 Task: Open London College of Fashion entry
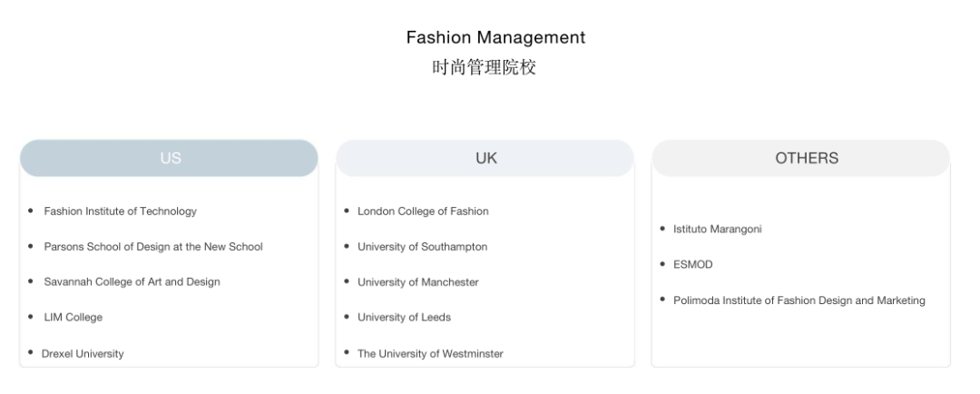[423, 212]
